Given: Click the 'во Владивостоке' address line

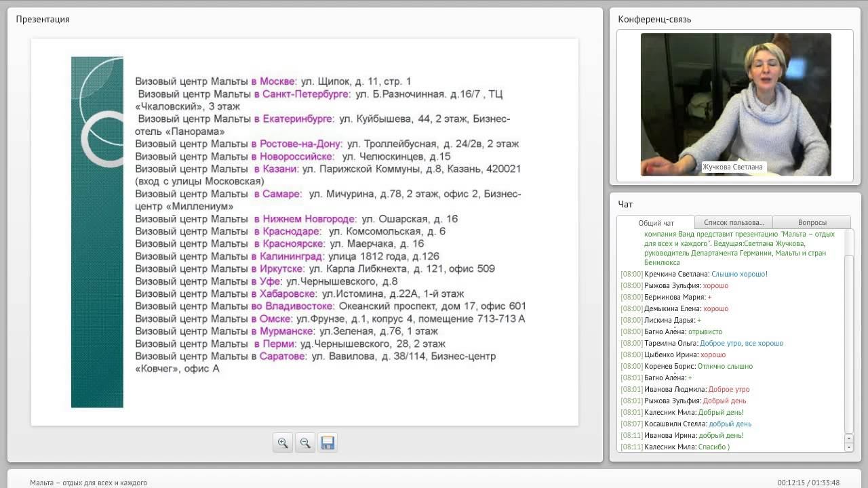Looking at the screenshot, I should tap(330, 306).
